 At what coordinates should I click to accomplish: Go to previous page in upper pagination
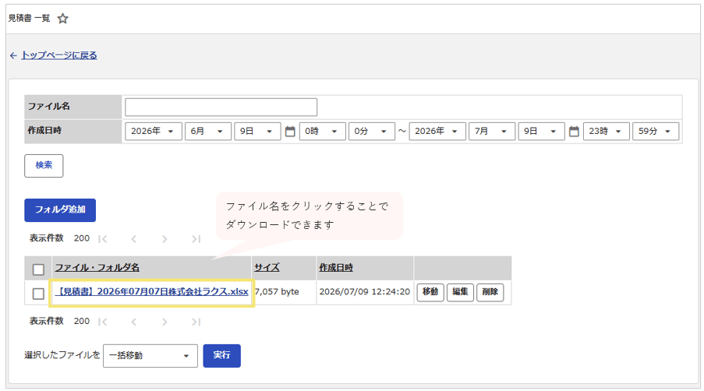[134, 239]
